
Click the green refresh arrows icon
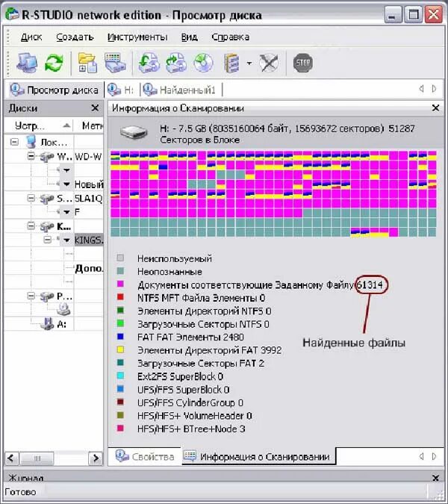tap(54, 63)
